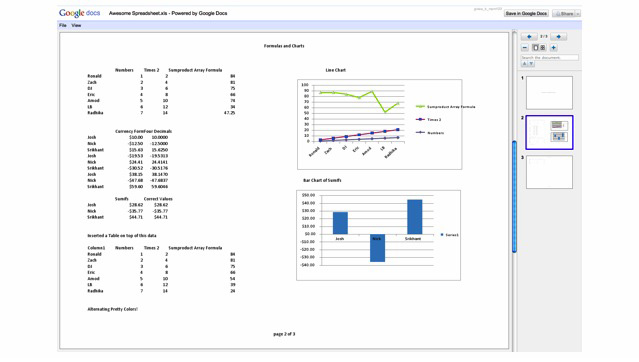Click Save in Google Docs button
This screenshot has height=362, width=639.
[x=526, y=13]
